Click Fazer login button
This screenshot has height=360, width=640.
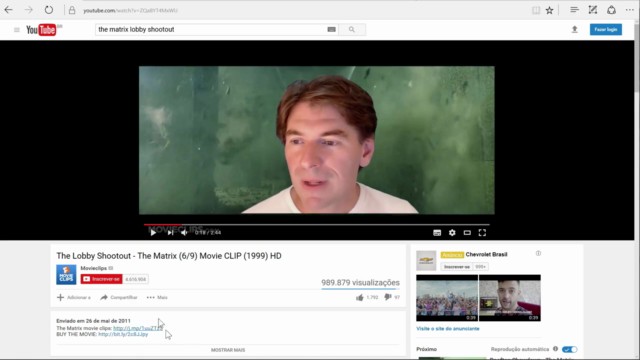(x=606, y=29)
